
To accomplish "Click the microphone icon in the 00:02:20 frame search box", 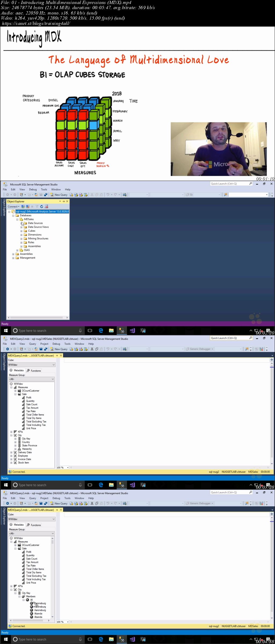I will pos(80,330).
